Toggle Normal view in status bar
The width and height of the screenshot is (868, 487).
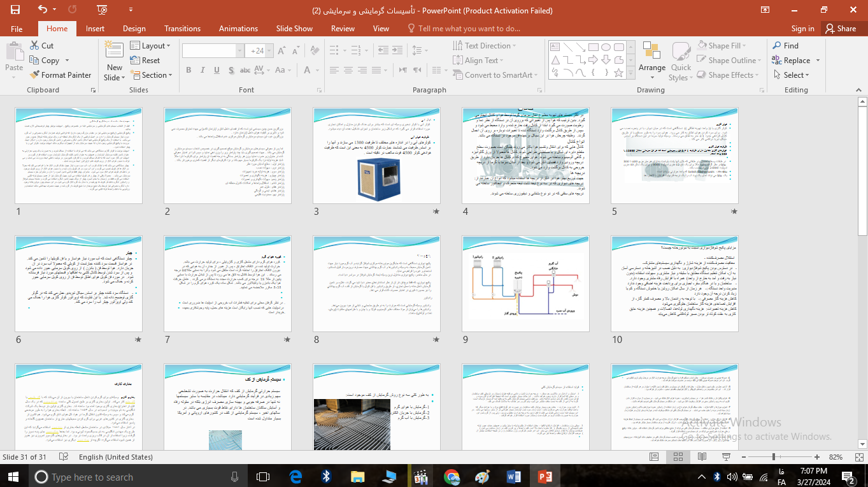tap(653, 457)
